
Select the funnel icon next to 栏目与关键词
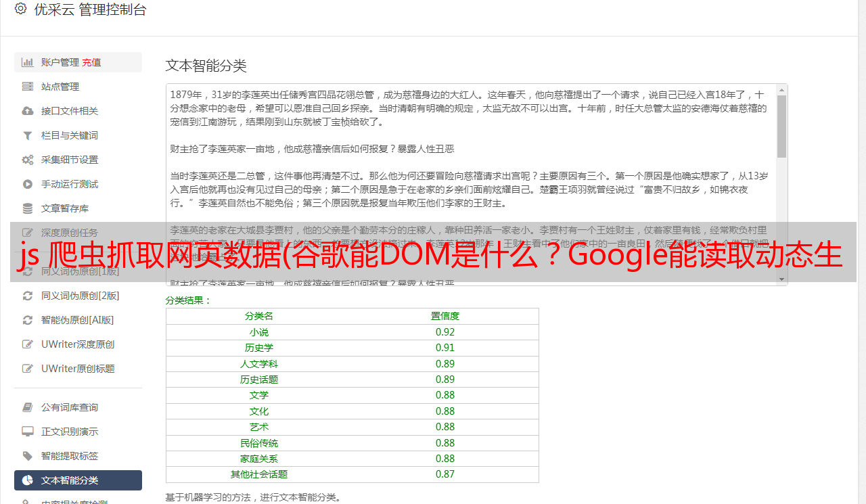coord(28,135)
